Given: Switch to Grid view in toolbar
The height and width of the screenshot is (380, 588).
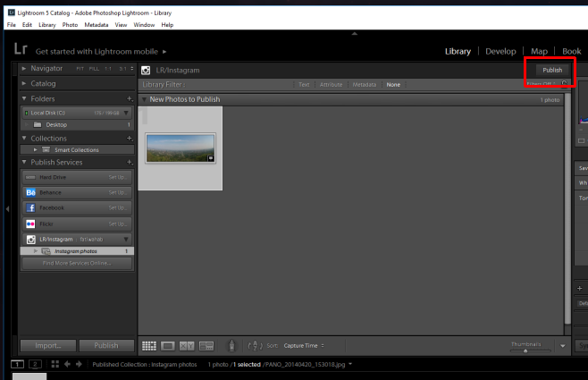Looking at the screenshot, I should pos(149,346).
